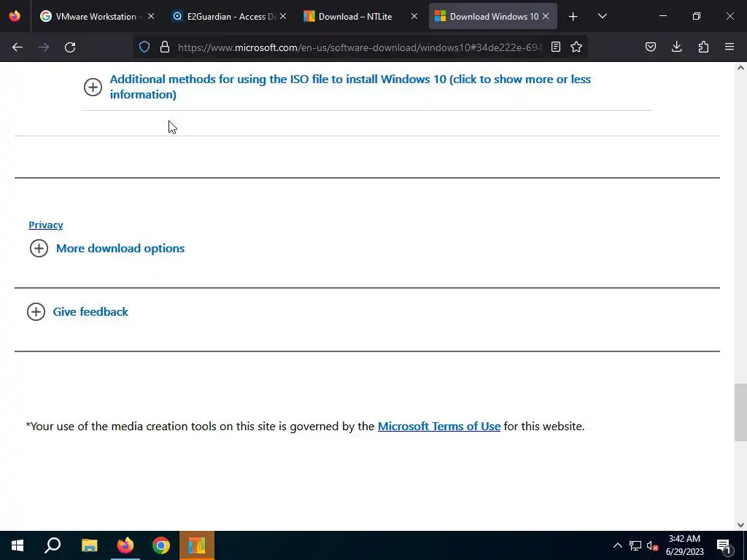Expand the Additional methods ISO section icon

click(93, 87)
